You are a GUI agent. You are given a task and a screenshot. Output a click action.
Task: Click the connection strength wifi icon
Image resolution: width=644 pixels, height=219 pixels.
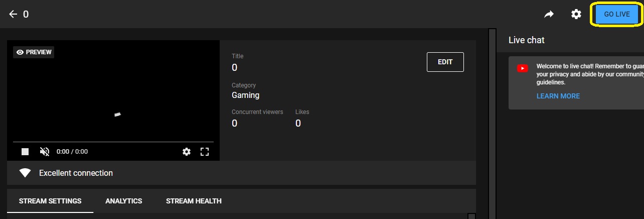coord(25,173)
